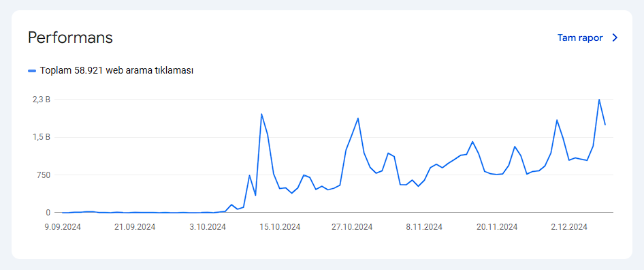
Task: Click the mid-October spike peak on the line
Action: click(261, 114)
